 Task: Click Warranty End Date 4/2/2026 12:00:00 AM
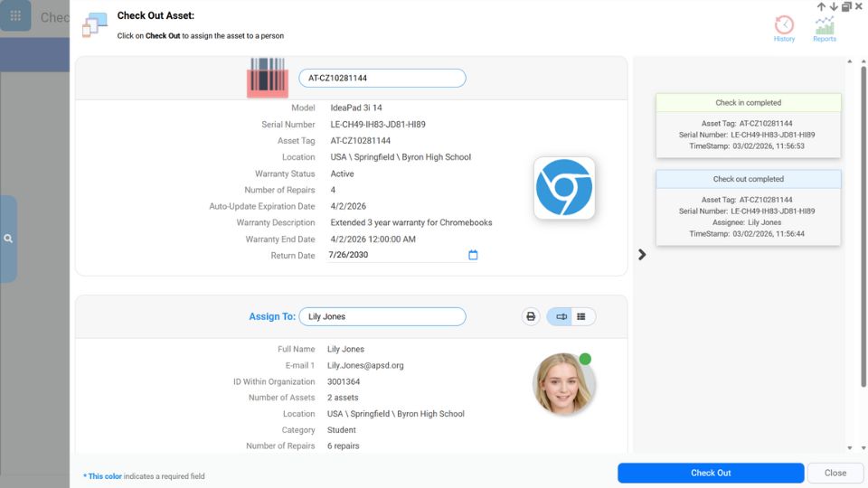pyautogui.click(x=373, y=239)
